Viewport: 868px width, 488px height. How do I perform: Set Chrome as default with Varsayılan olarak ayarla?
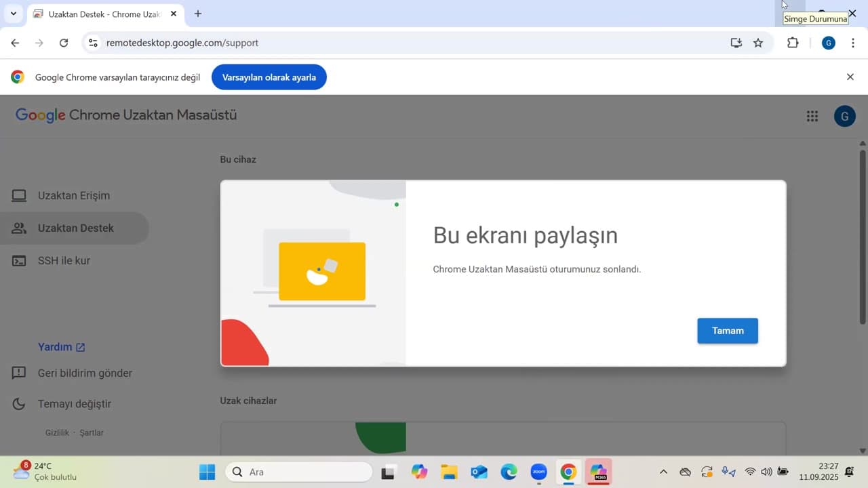269,77
